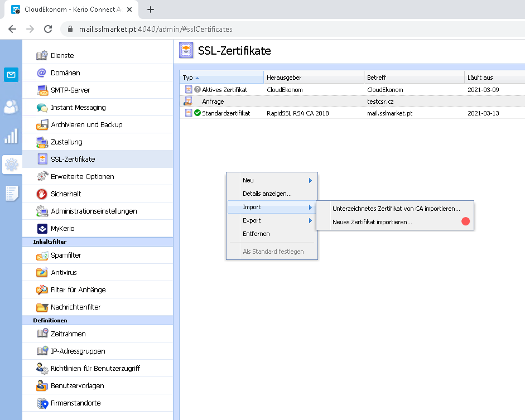Screen dimensions: 525x420
Task: Close the CloudEkonom Kerio Connect tab
Action: point(129,9)
